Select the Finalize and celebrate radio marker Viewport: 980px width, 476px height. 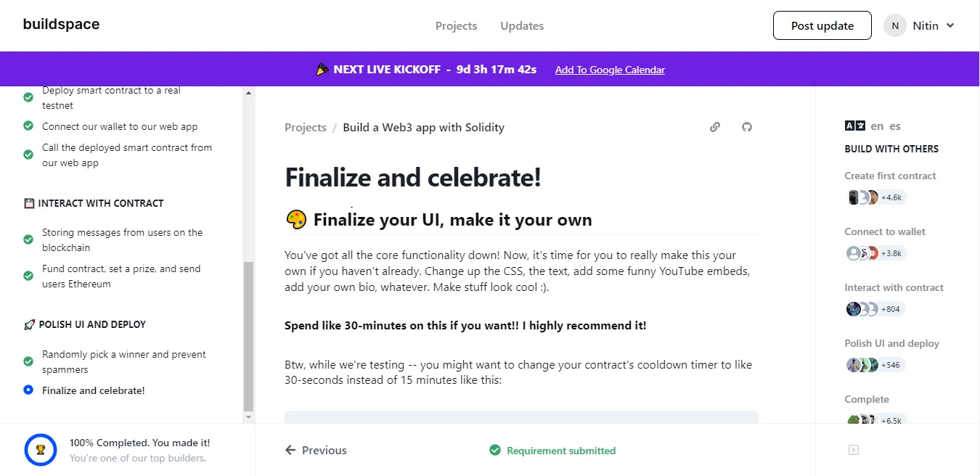coord(28,390)
